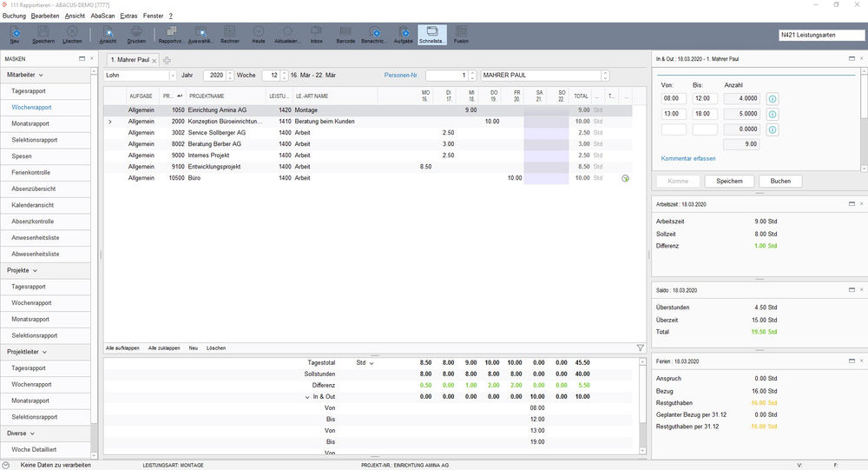Collapse the In & Out totals row
The width and height of the screenshot is (868, 470).
307,397
